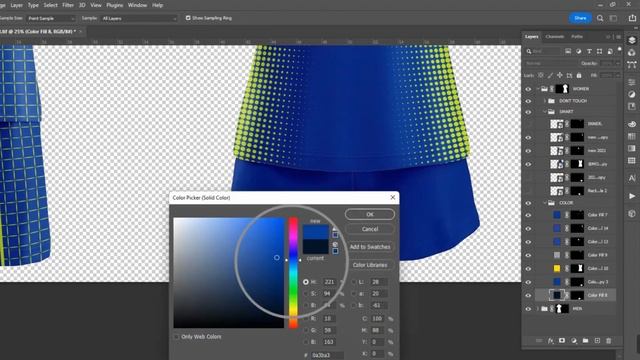Collapse the COLOR group
Screen dimensions: 640x360
(x=545, y=203)
